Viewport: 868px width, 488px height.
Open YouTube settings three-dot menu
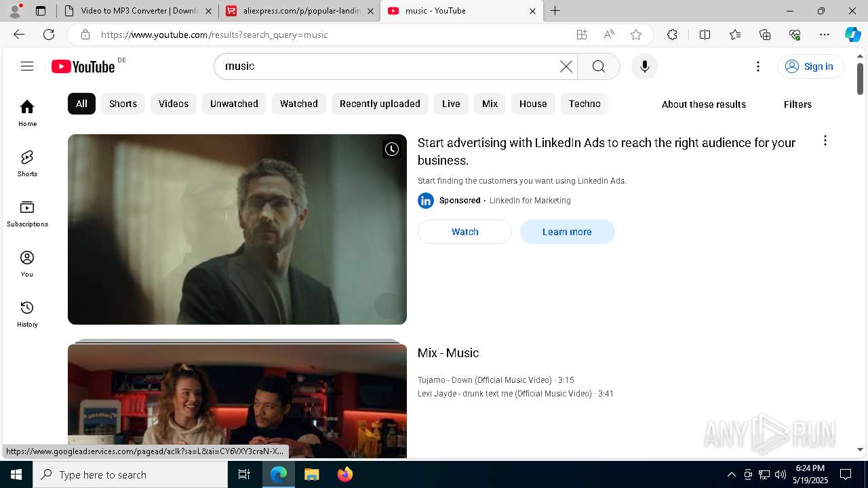758,66
